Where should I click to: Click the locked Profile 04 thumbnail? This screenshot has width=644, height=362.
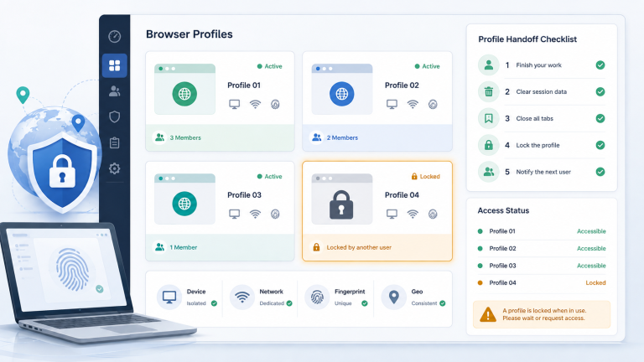[342, 199]
